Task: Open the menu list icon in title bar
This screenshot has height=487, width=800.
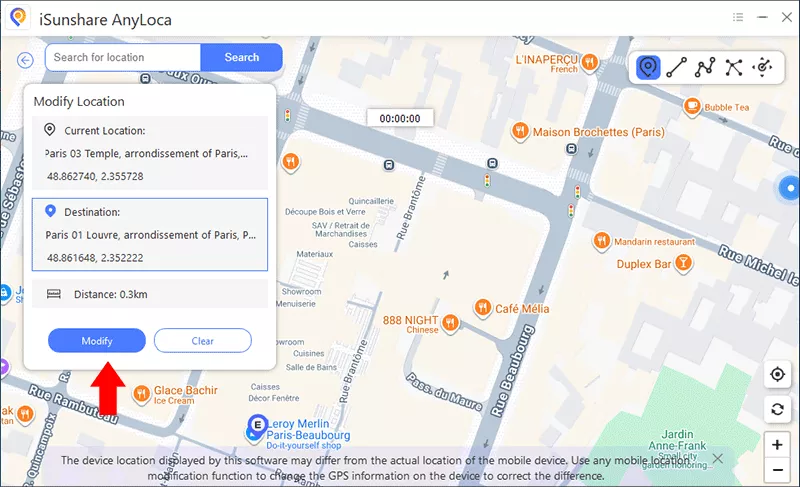Action: 738,17
